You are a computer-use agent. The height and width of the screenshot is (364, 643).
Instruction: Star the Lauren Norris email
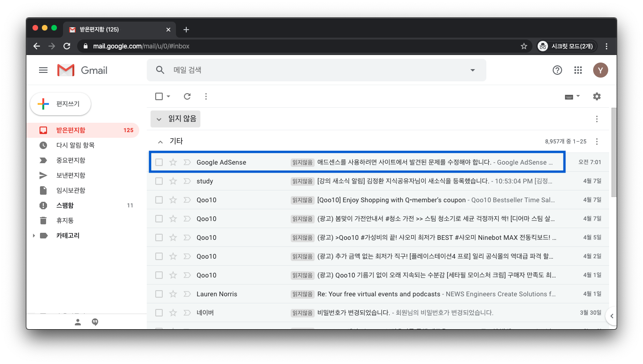173,294
